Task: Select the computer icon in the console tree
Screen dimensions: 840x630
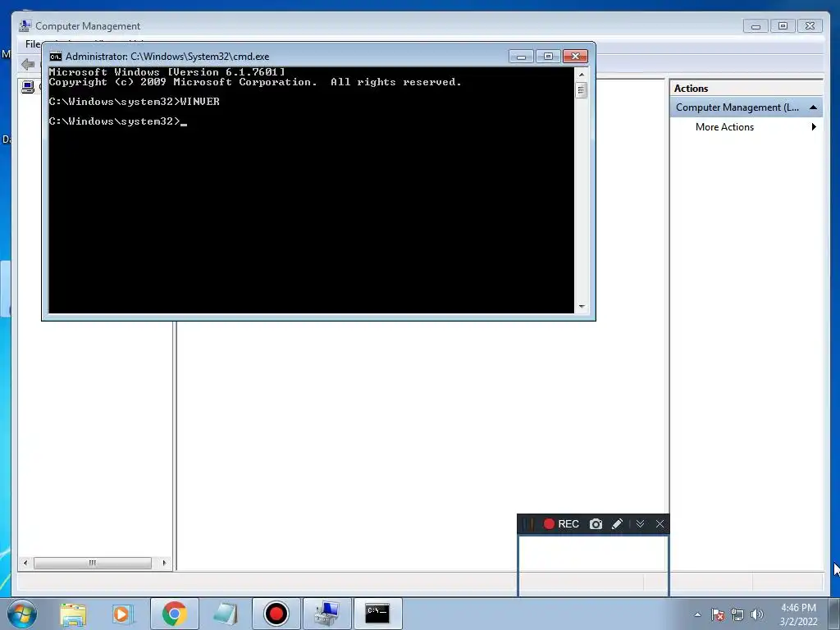Action: tap(28, 87)
